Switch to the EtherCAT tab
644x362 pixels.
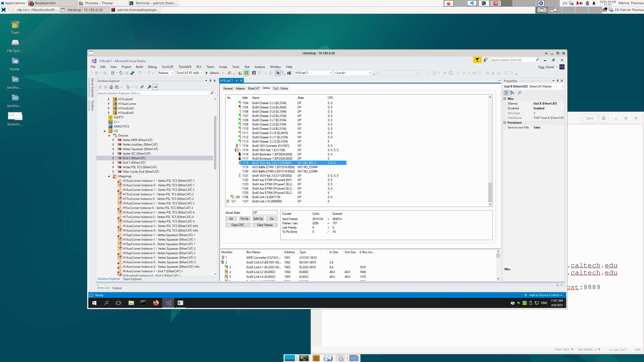click(254, 88)
